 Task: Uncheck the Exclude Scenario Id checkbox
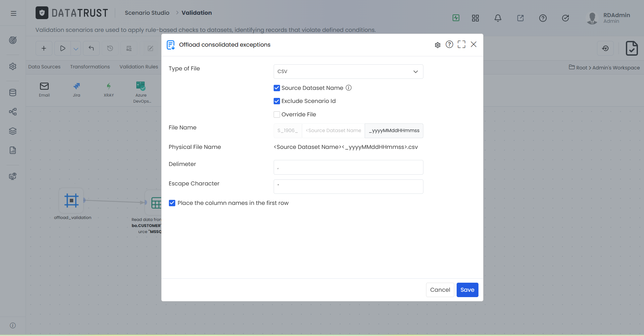277,101
